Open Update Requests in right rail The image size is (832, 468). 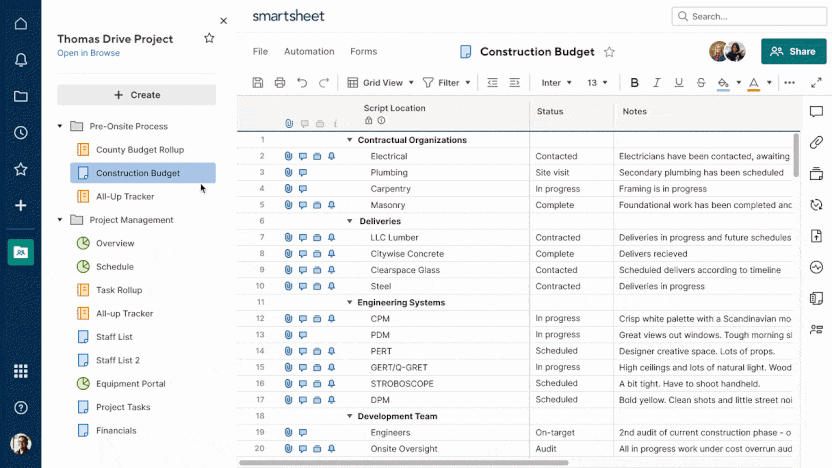point(816,205)
